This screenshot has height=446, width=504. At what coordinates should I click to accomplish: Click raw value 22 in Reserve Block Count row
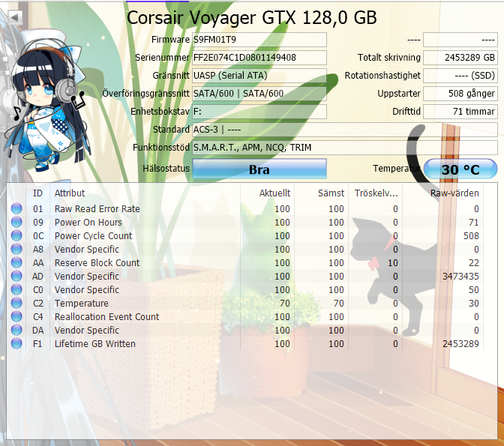pos(474,263)
